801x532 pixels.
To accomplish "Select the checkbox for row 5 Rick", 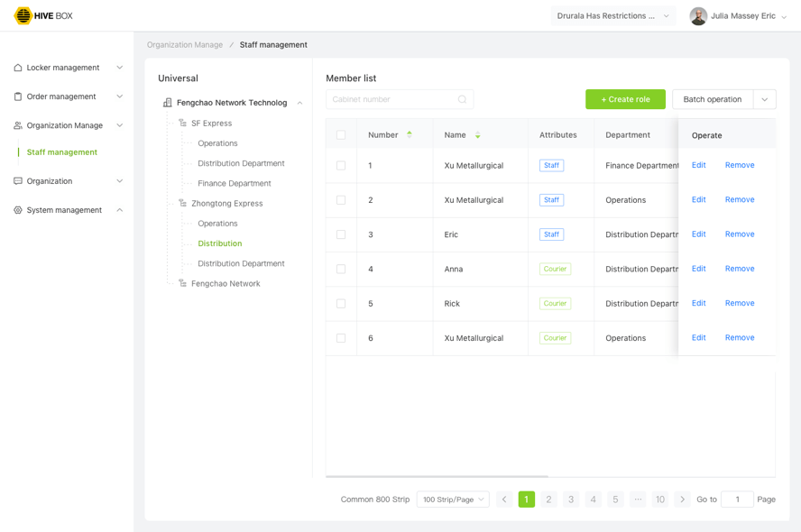I will [x=341, y=304].
